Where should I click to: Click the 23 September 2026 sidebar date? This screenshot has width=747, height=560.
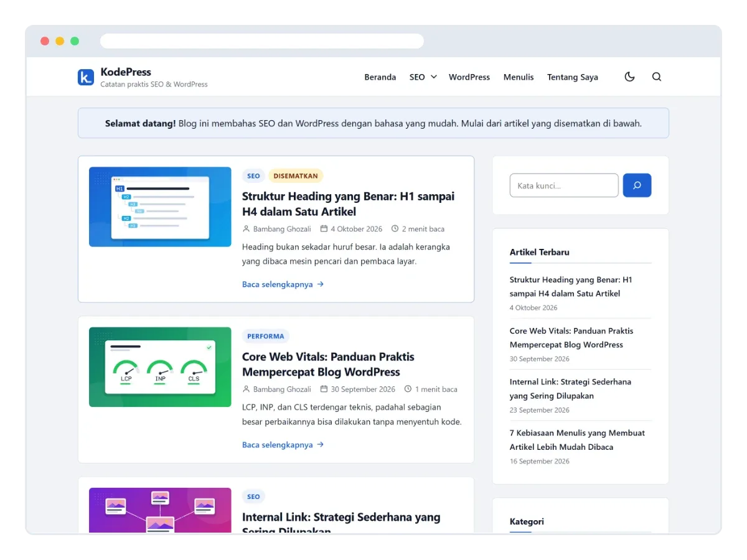pos(540,410)
